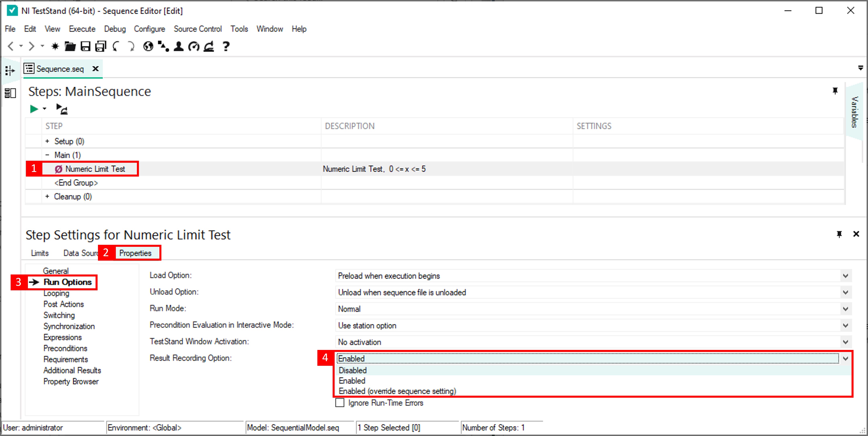This screenshot has width=868, height=436.
Task: Open a file using the folder icon
Action: point(70,46)
